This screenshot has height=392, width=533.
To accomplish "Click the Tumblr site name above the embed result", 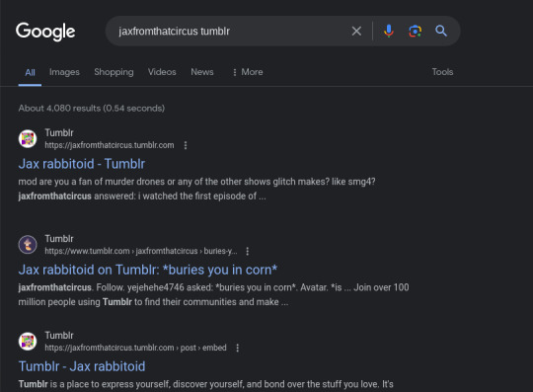I will 59,335.
